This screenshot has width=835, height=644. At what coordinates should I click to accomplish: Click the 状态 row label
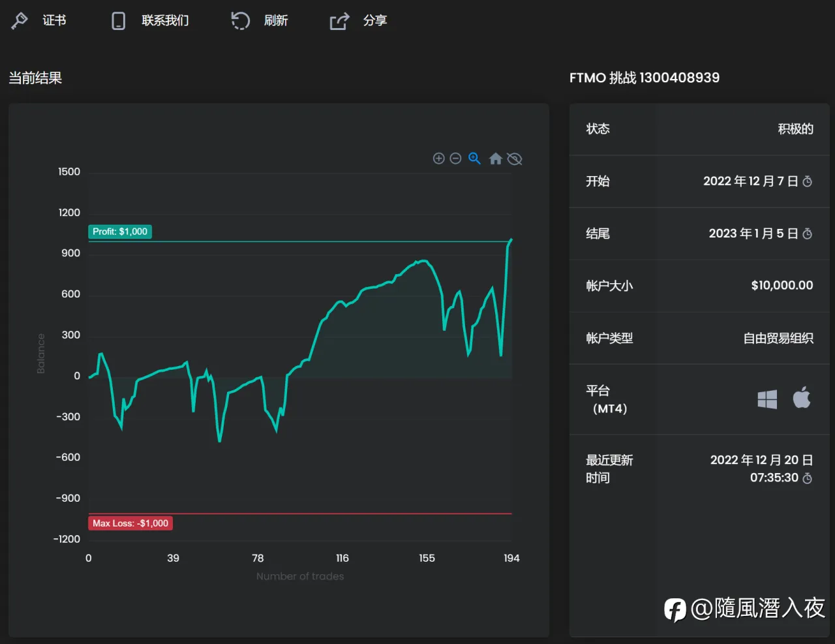[598, 129]
